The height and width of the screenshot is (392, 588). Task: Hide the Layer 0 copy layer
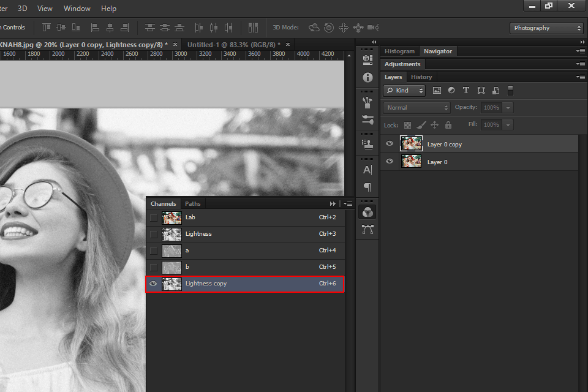click(390, 144)
